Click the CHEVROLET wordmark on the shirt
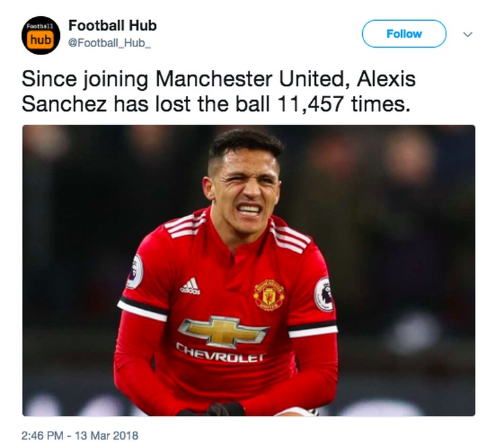Viewport: 504px width, 445px height. (x=220, y=354)
